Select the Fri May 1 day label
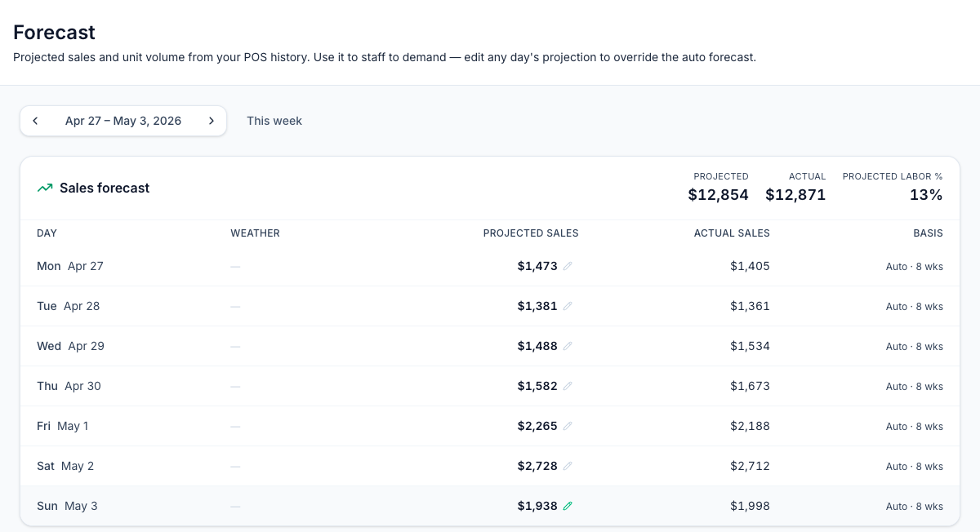This screenshot has width=980, height=532. point(63,426)
